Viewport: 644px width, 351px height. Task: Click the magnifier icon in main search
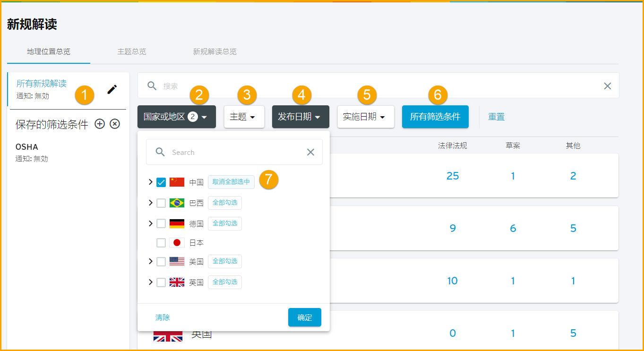click(152, 86)
